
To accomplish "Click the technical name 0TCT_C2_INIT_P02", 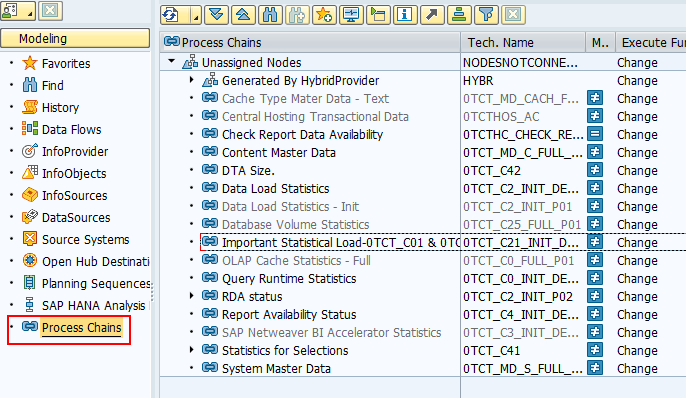I will [x=518, y=297].
